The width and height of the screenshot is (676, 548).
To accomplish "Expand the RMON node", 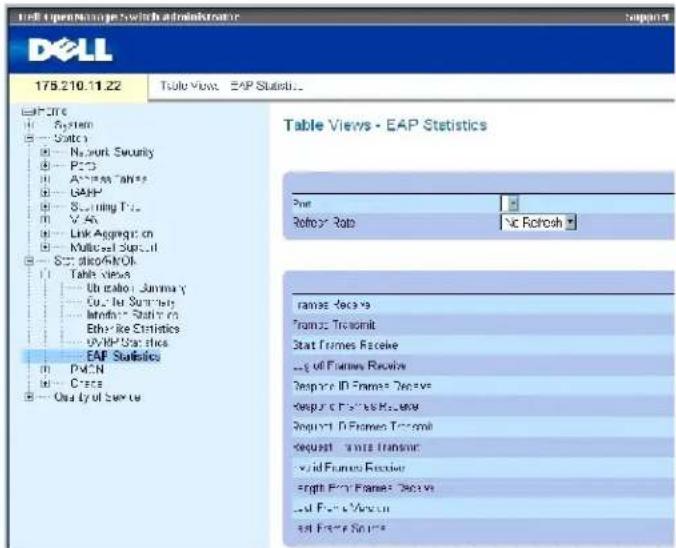I will point(45,370).
